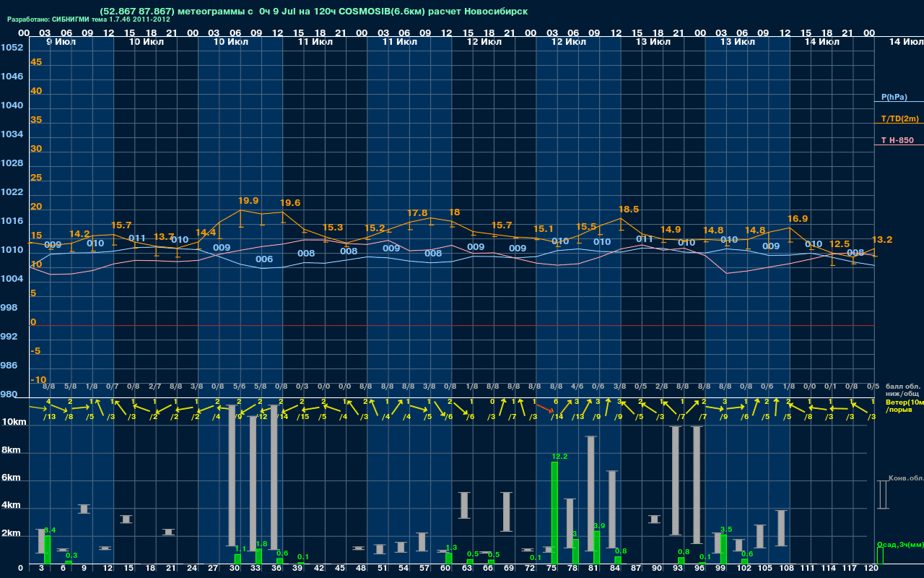Click the temperature axis label -10
Viewport: 924px width, 578px height.
(x=38, y=380)
